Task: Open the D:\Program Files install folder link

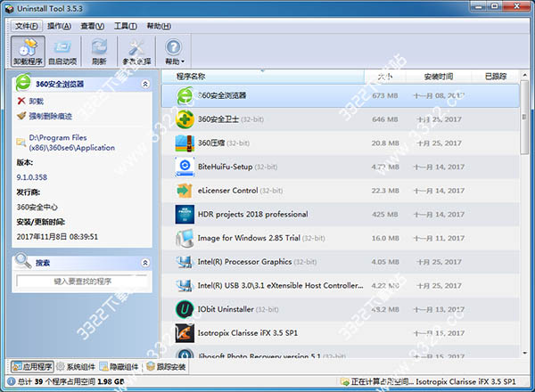Action: click(71, 143)
